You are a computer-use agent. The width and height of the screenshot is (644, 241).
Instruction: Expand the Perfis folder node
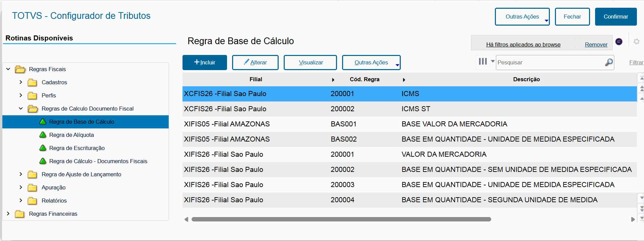[21, 95]
